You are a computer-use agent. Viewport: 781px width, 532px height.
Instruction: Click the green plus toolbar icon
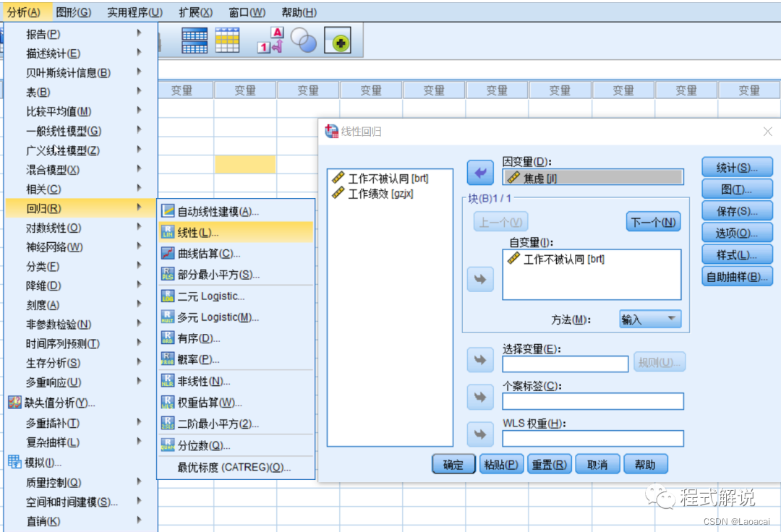click(x=338, y=40)
